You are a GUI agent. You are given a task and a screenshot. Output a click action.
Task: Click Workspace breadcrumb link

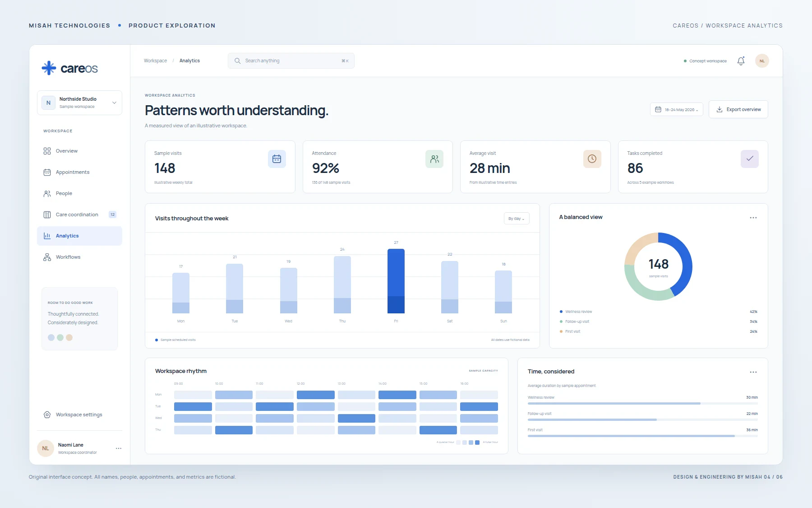click(155, 61)
